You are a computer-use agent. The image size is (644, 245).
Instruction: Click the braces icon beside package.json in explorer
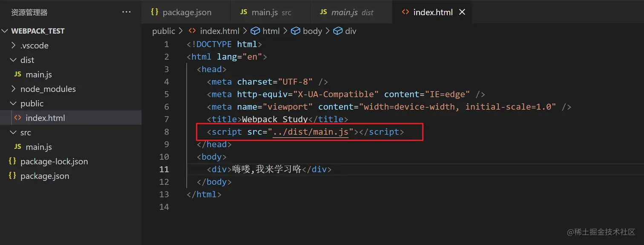pyautogui.click(x=12, y=176)
